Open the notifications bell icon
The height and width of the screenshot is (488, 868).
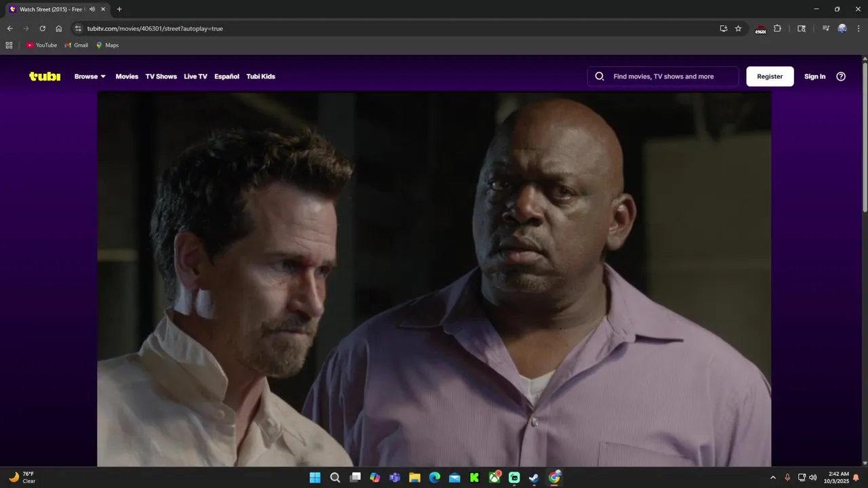(x=856, y=478)
